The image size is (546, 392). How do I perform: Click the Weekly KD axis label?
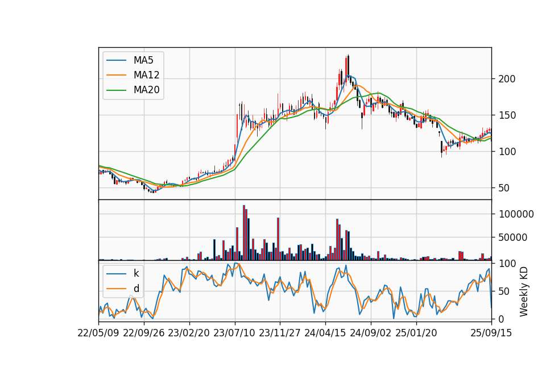[524, 291]
